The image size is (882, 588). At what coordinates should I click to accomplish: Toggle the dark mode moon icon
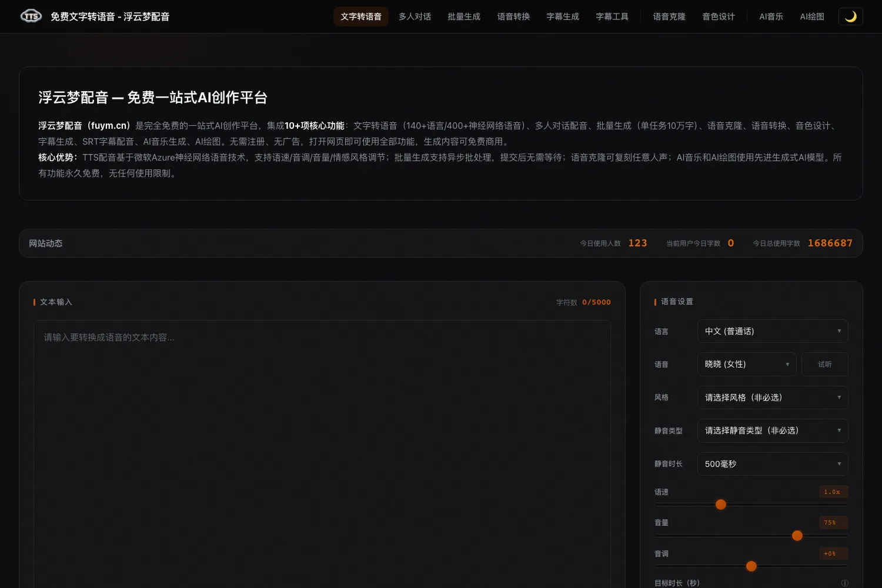(850, 16)
